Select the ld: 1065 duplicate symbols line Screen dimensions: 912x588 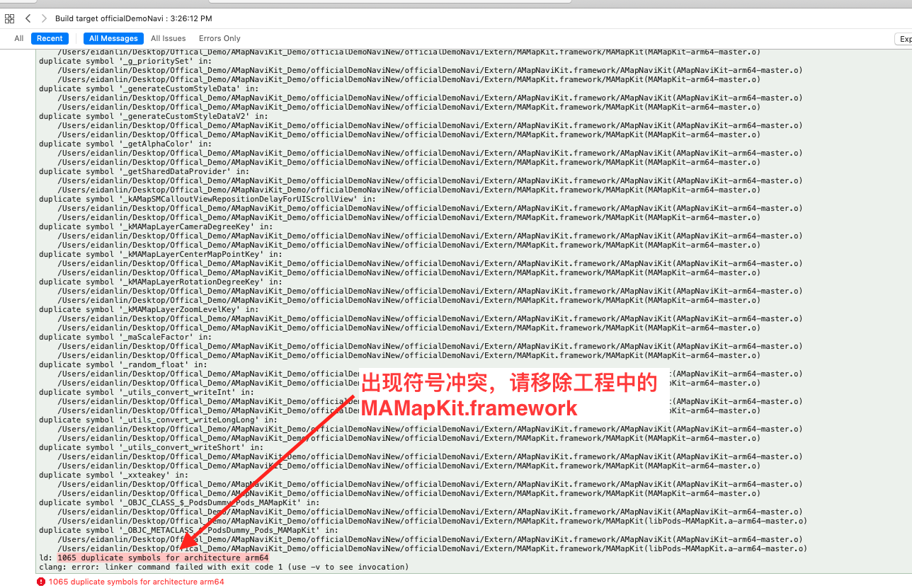(154, 558)
